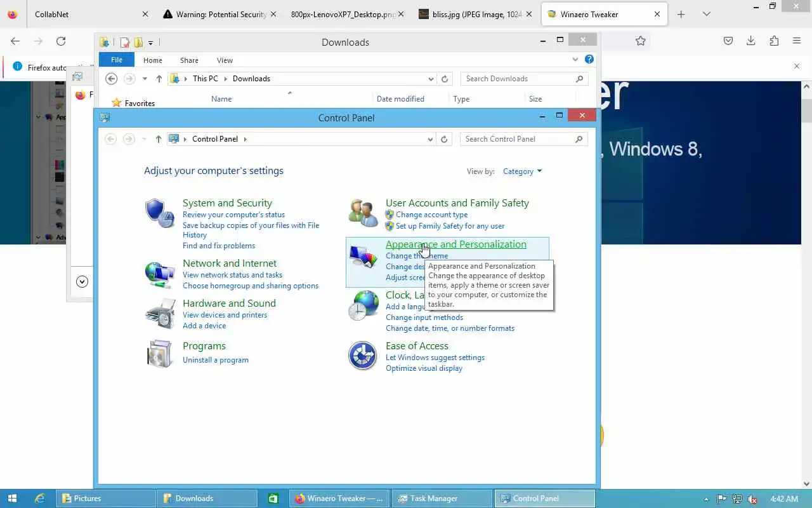Expand the circled down-arrow in Task Manager window
812x508 pixels.
pyautogui.click(x=82, y=282)
